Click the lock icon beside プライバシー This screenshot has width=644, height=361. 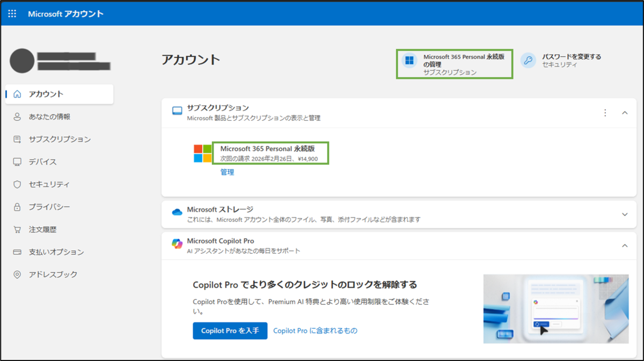pos(17,207)
